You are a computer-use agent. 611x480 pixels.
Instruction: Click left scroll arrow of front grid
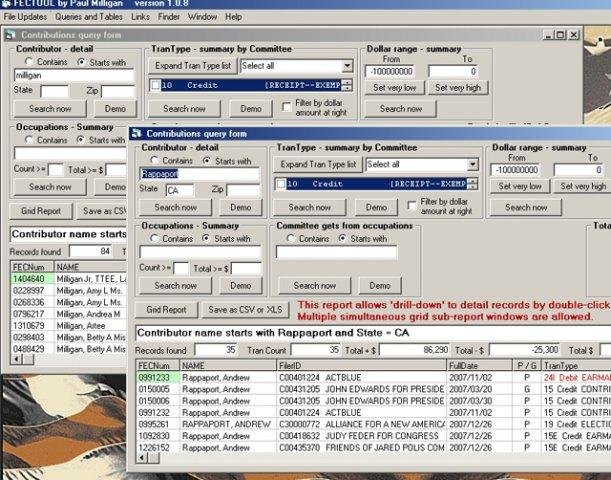click(x=142, y=458)
